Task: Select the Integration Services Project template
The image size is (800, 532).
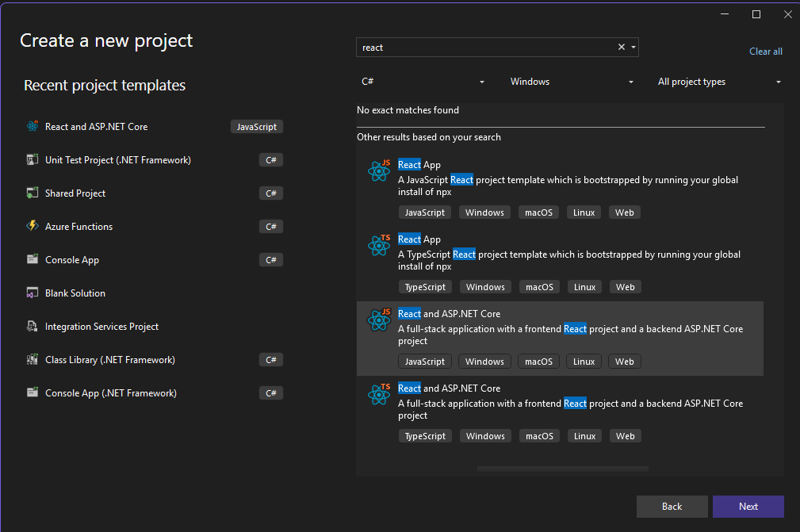Action: (x=154, y=327)
